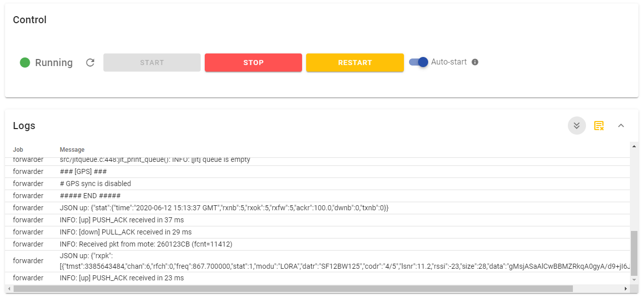
Task: Clear logs with the yellow icon
Action: (599, 126)
